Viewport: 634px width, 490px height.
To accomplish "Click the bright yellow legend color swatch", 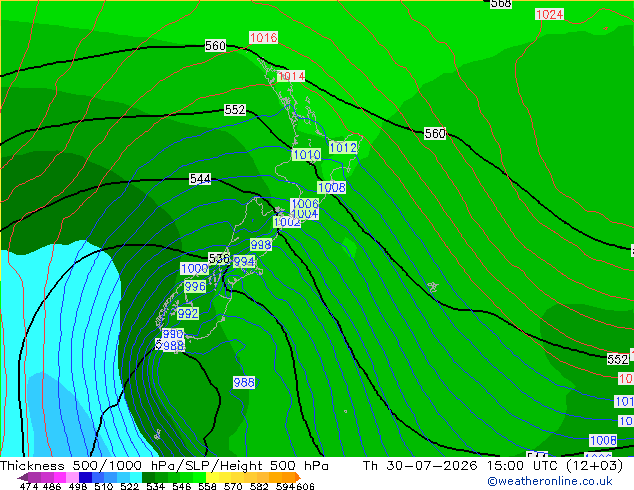I will click(x=212, y=477).
